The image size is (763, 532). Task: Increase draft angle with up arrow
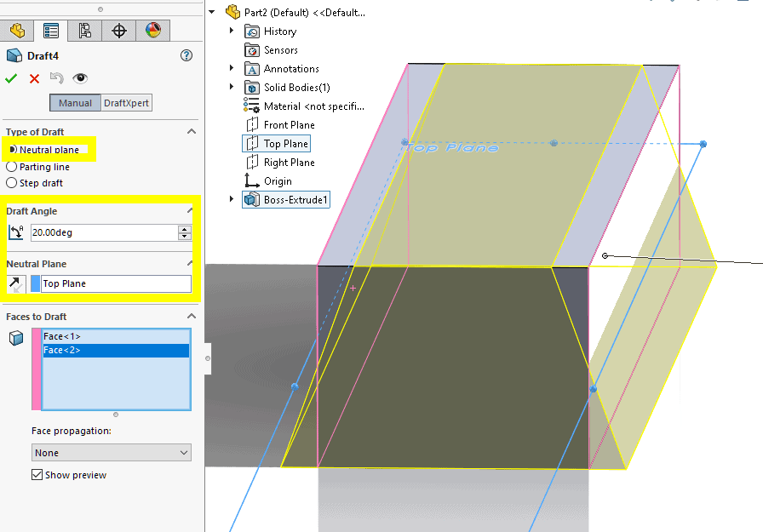coord(185,229)
